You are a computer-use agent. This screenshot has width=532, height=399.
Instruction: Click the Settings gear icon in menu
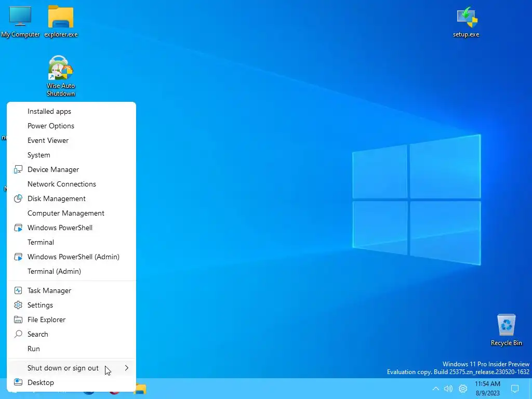pyautogui.click(x=18, y=305)
